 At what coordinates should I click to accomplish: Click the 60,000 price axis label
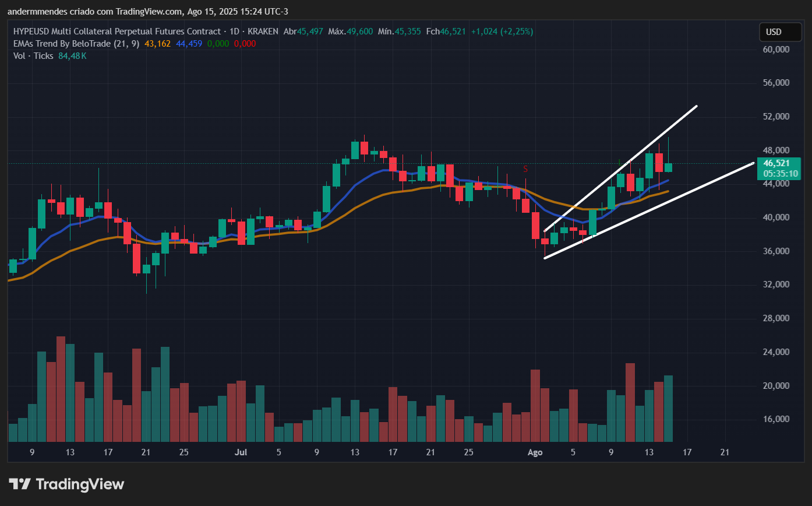(x=776, y=50)
